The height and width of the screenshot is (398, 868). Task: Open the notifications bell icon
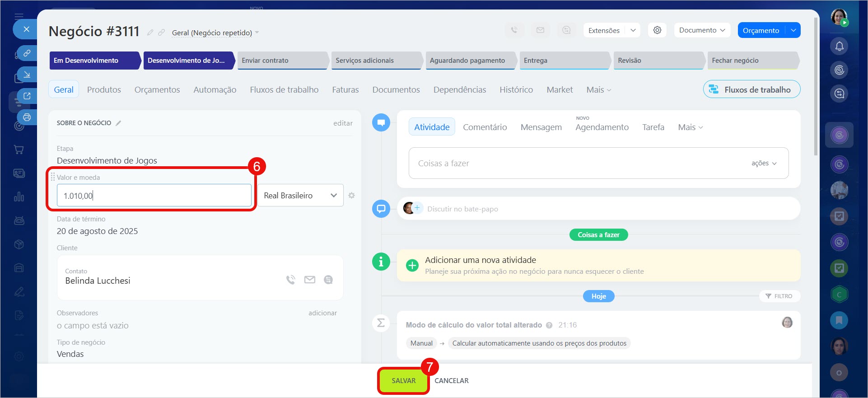click(x=839, y=46)
